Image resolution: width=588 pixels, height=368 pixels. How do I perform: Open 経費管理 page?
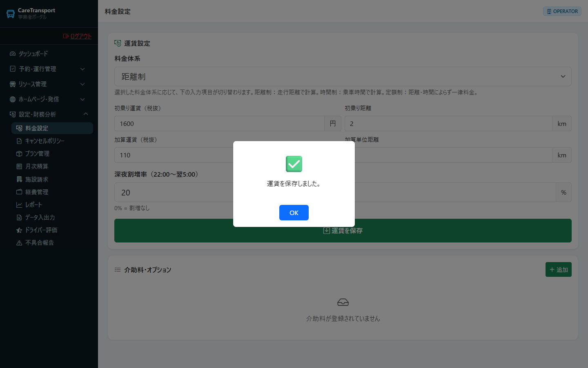tap(52, 192)
